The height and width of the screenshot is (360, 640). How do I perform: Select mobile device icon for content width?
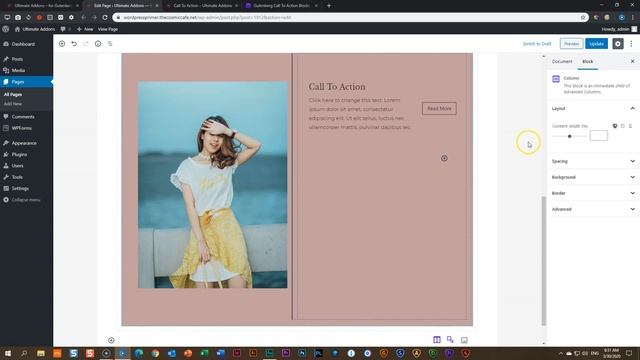630,126
